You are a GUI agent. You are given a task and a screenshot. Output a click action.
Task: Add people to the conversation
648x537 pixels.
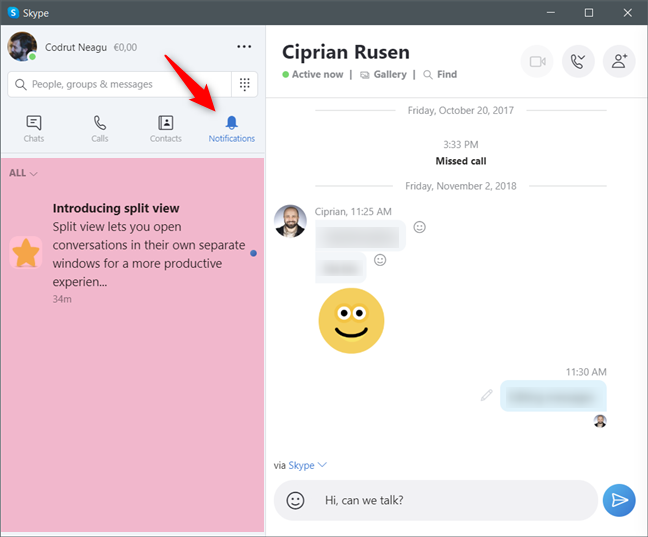(619, 62)
